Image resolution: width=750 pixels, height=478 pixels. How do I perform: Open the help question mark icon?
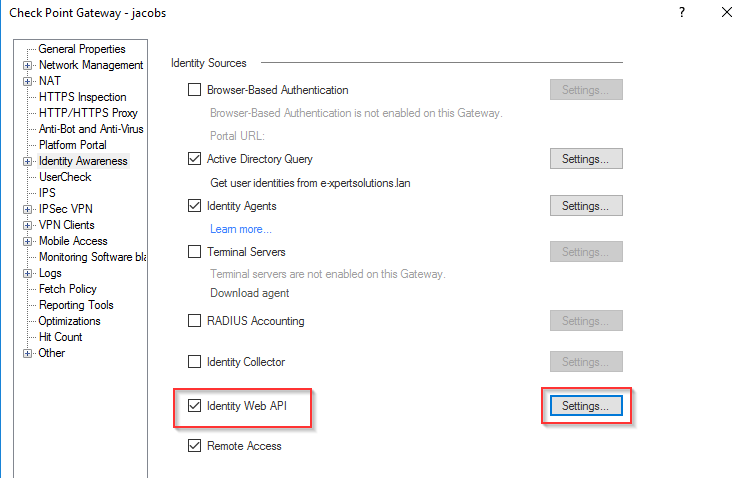(x=682, y=13)
